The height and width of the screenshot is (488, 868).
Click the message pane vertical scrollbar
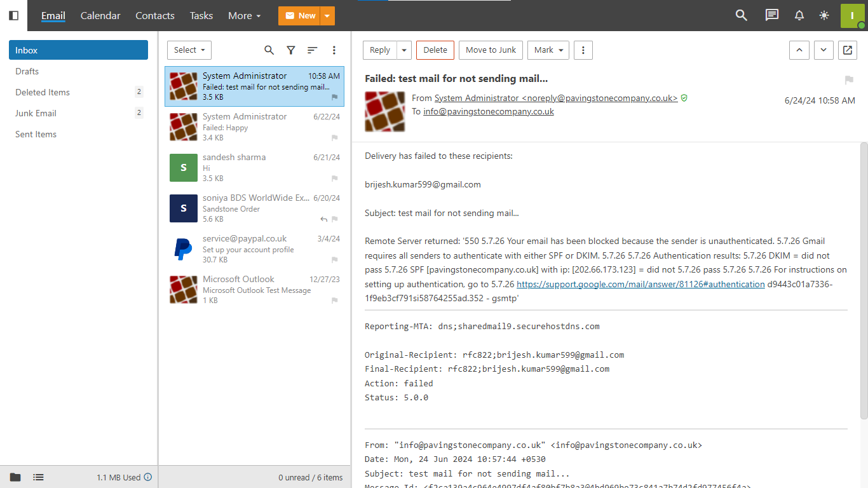864,280
